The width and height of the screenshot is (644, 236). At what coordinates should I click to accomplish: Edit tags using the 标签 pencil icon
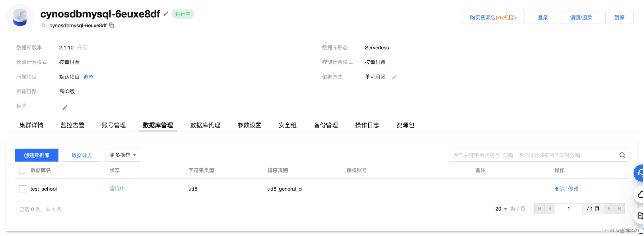65,108
